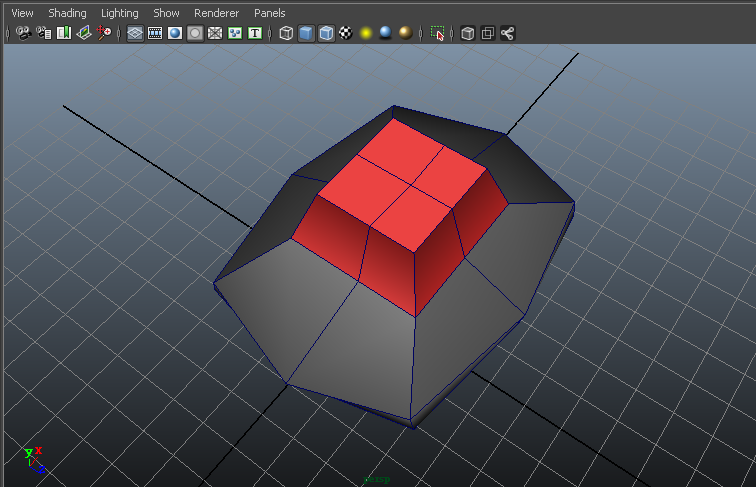Viewport: 756px width, 487px height.
Task: Open the Panels menu
Action: coord(269,13)
